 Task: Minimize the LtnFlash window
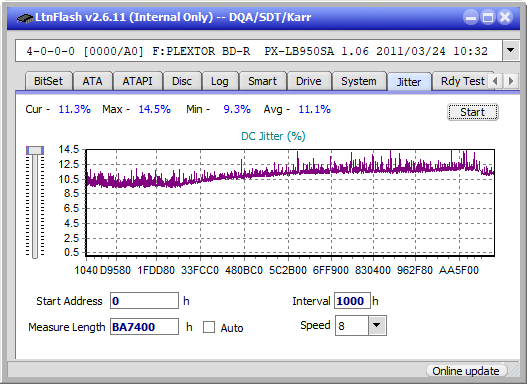471,17
